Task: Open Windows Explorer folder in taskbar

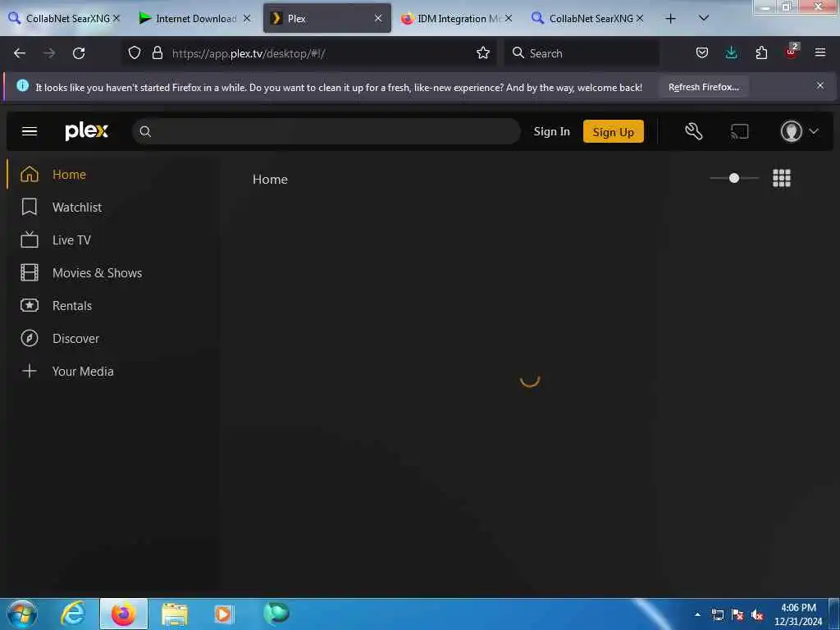Action: click(x=175, y=614)
